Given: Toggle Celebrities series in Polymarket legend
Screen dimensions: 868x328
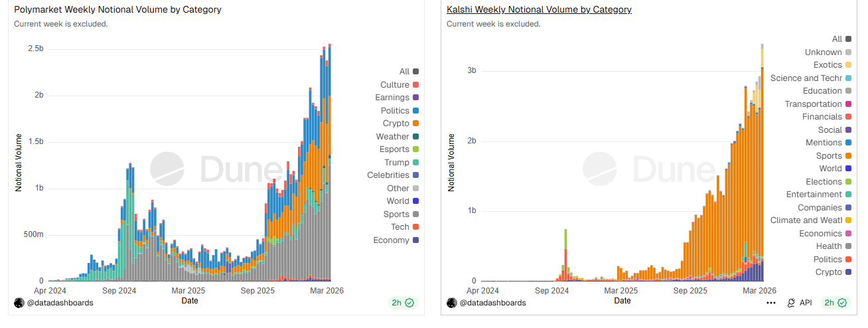Looking at the screenshot, I should click(394, 175).
